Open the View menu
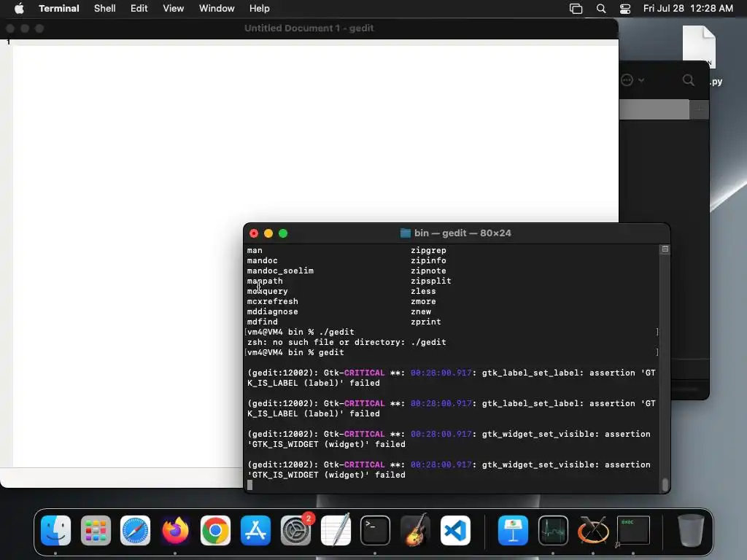Image resolution: width=747 pixels, height=560 pixels. (174, 9)
